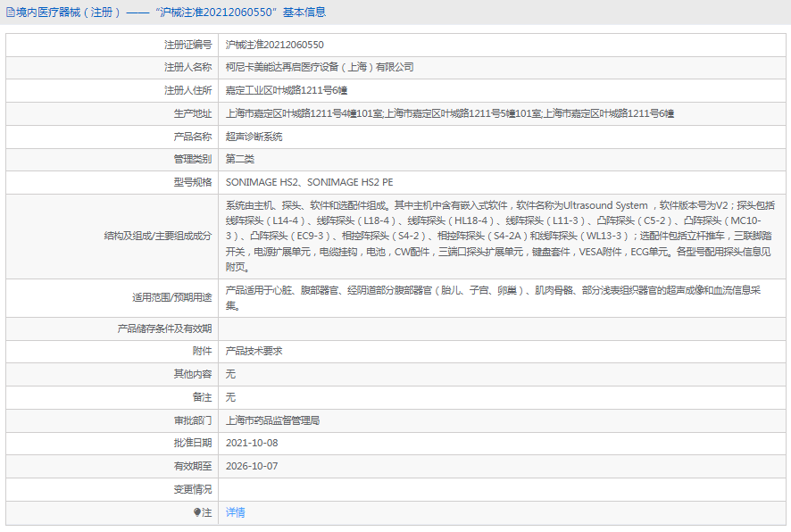Click the 结构及组成/主要组成成分 label

158,236
